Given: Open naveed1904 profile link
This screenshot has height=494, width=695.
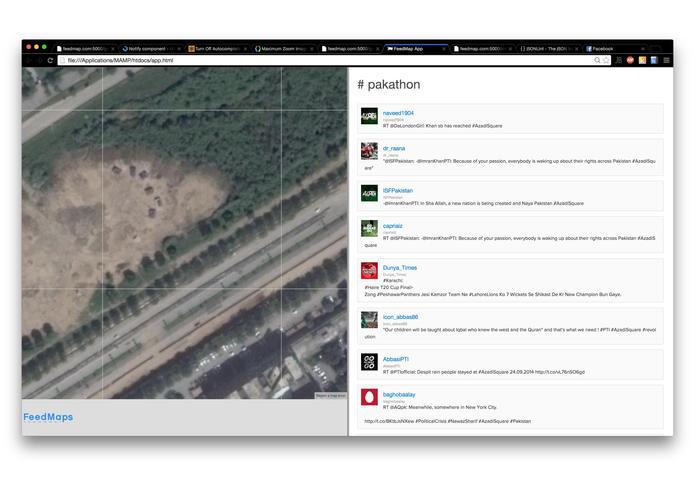Looking at the screenshot, I should (398, 113).
